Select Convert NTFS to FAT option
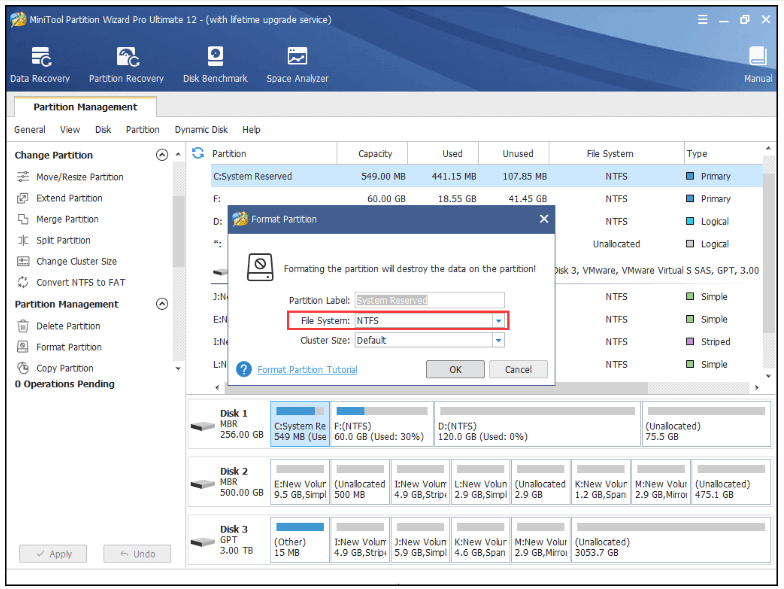784x589 pixels. click(80, 282)
